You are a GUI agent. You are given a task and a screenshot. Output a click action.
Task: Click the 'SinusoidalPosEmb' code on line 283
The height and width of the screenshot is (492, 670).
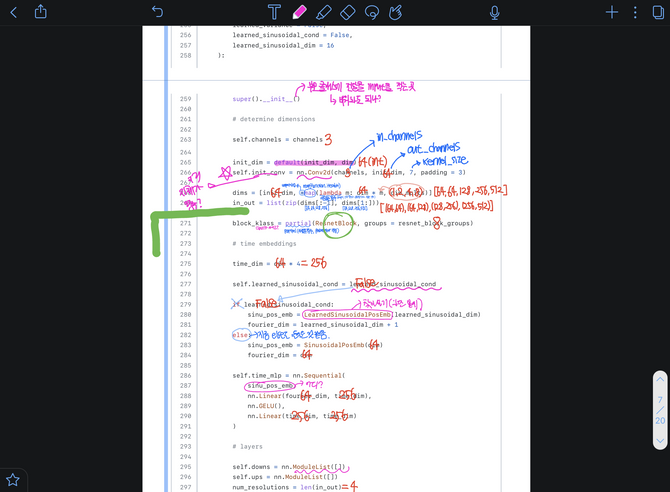(x=334, y=345)
